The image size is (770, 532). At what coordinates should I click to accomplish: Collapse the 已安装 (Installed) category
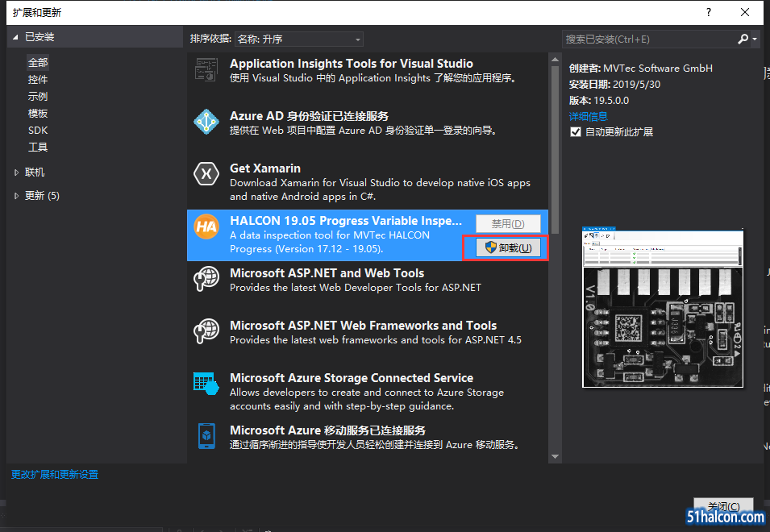pyautogui.click(x=15, y=37)
